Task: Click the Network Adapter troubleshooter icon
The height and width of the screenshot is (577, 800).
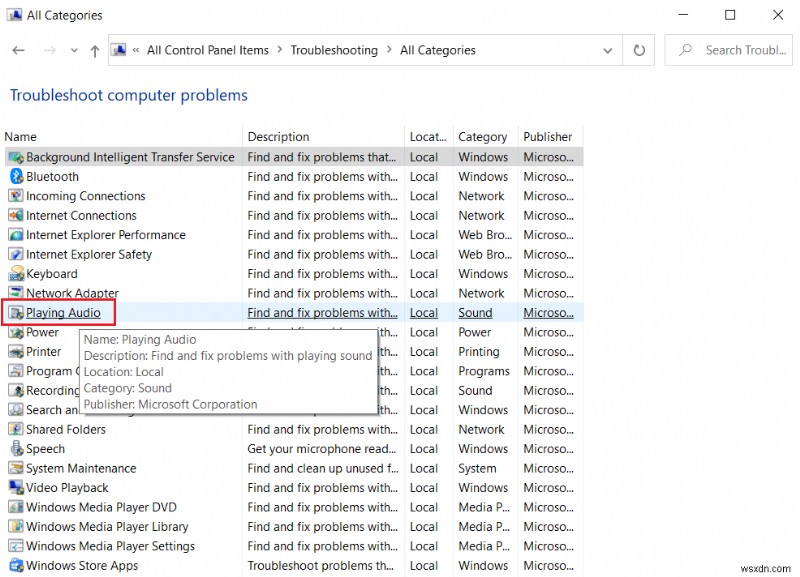Action: [16, 294]
